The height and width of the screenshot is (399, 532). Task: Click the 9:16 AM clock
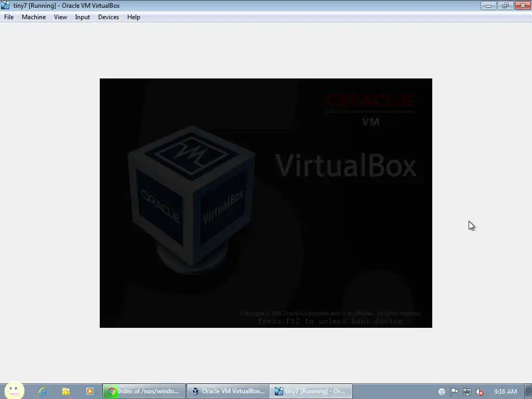(x=505, y=392)
